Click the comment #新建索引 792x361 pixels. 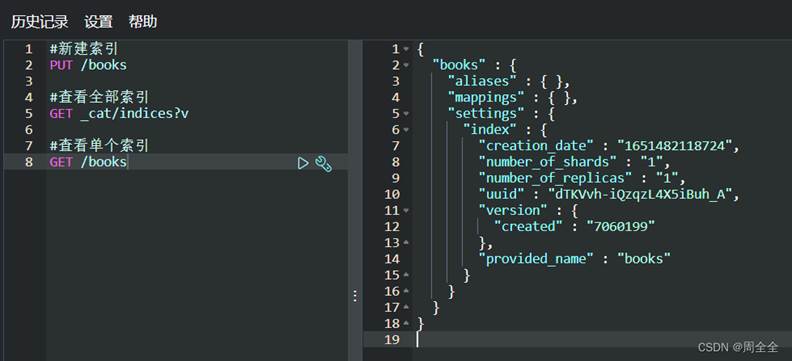(x=84, y=49)
